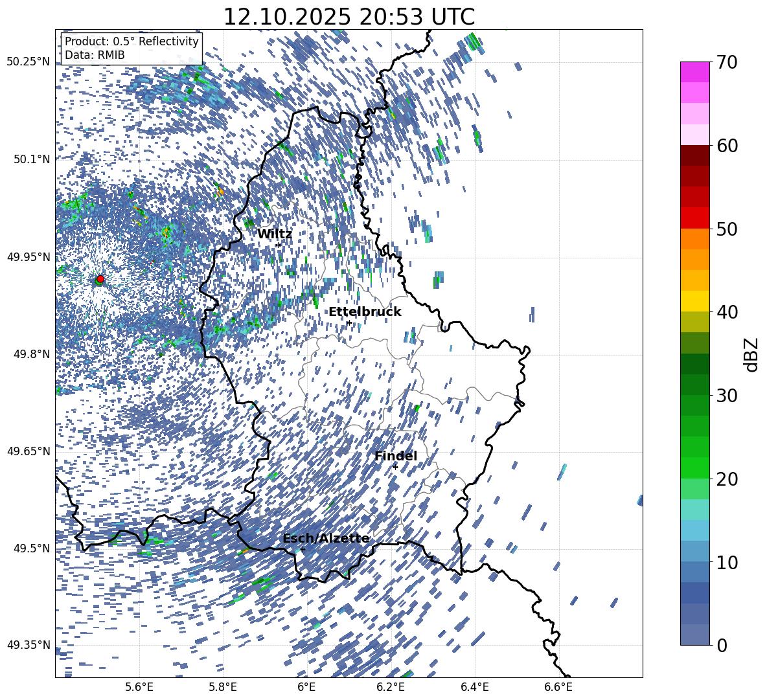Screen dimensions: 767x700
Task: Click the 49.5°N latitude tick label
Action: (32, 548)
